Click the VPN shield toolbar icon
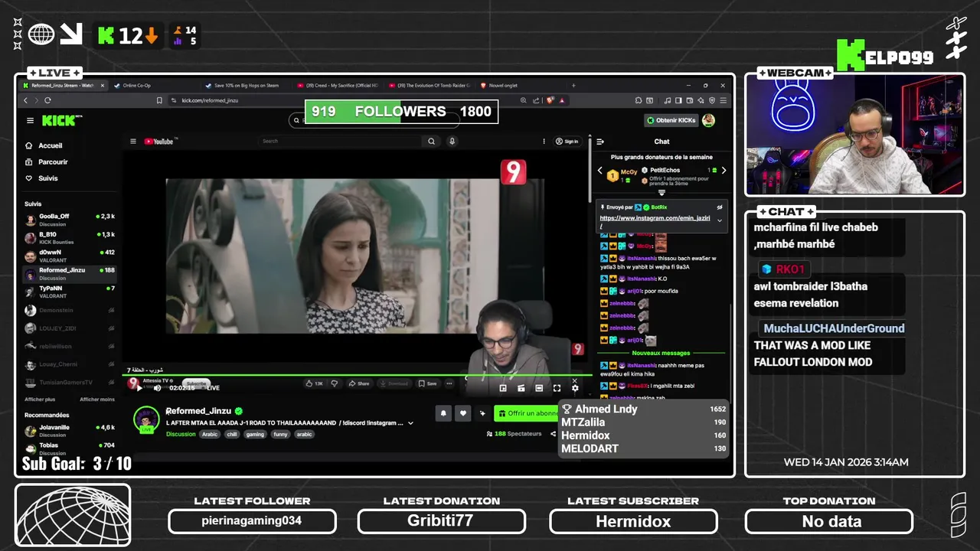980x551 pixels. tap(712, 100)
